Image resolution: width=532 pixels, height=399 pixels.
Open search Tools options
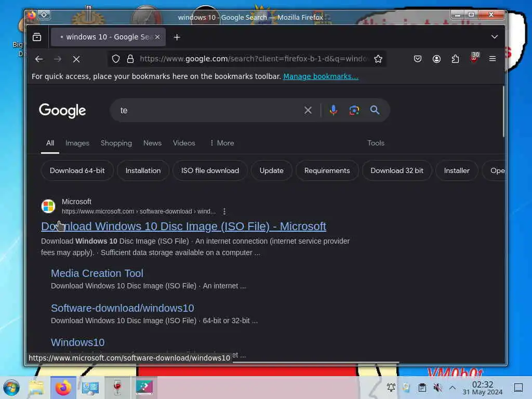[x=376, y=143]
